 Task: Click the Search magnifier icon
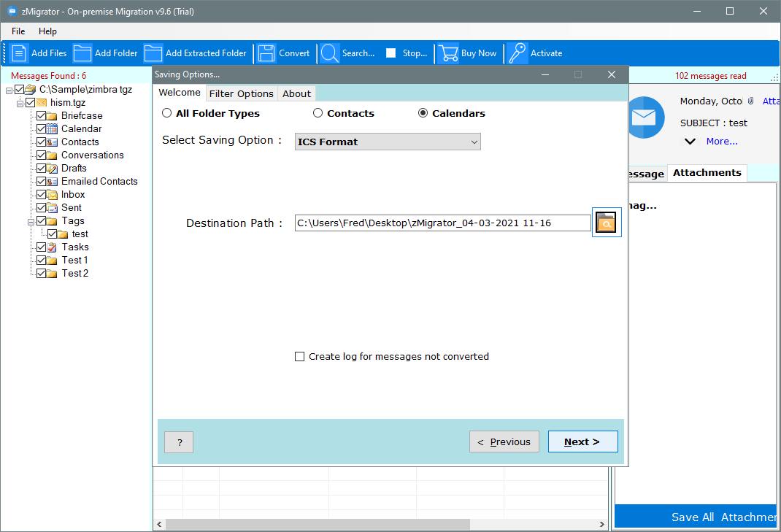(329, 53)
